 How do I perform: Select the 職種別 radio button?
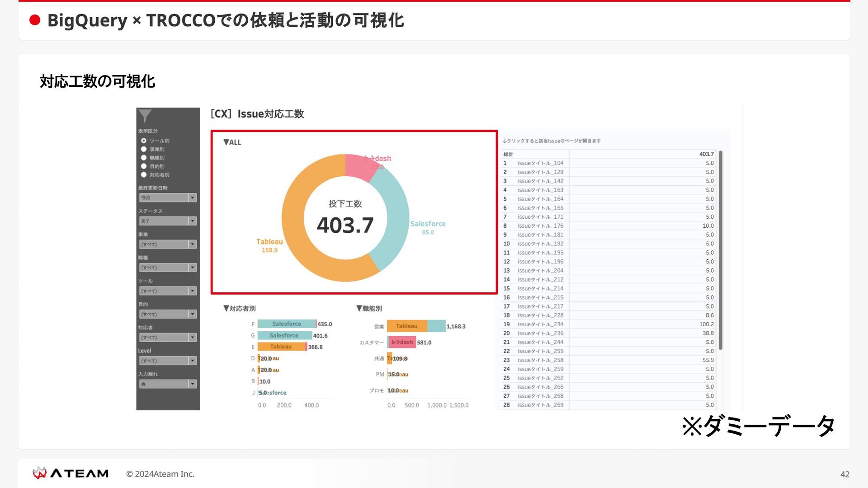coord(144,158)
